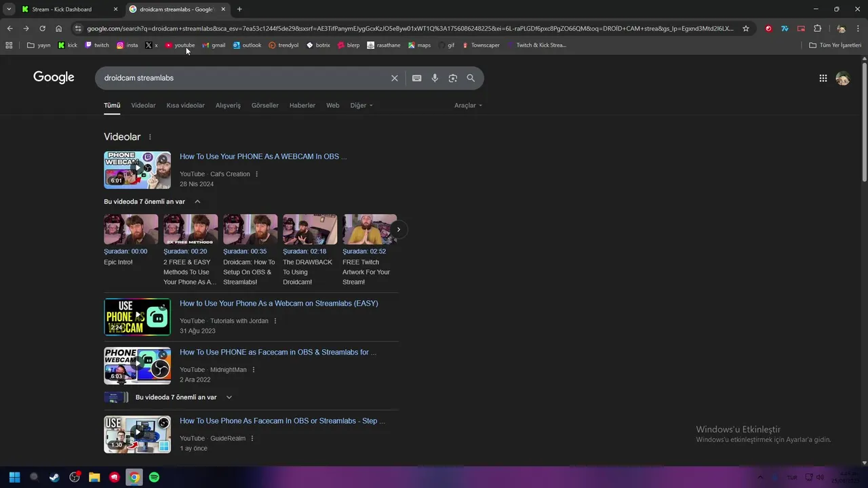
Task: Click the Chrome address bar URL
Action: click(x=410, y=28)
